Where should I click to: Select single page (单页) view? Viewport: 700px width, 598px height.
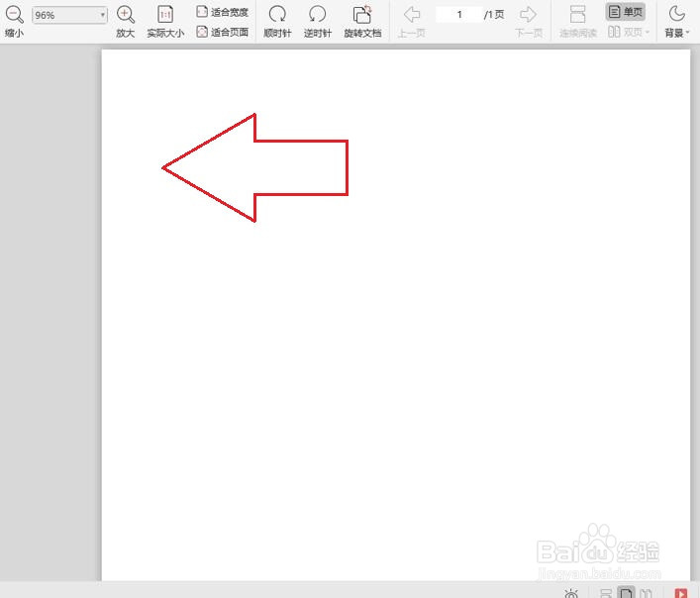click(626, 12)
